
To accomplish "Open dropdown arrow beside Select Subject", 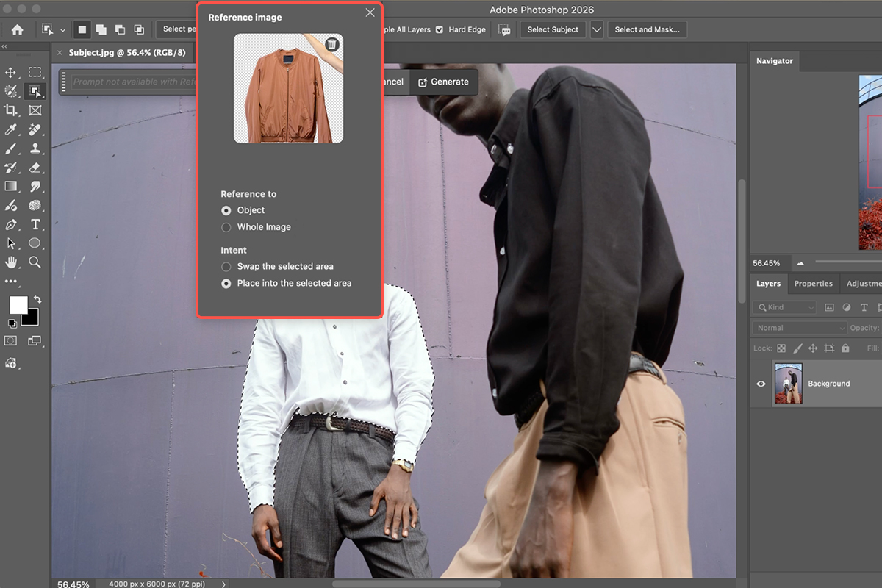I will click(x=596, y=29).
